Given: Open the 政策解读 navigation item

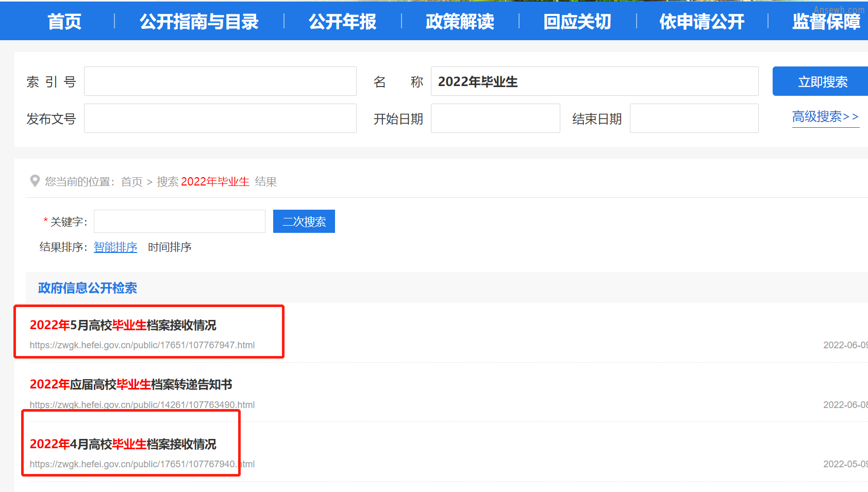Looking at the screenshot, I should tap(460, 22).
